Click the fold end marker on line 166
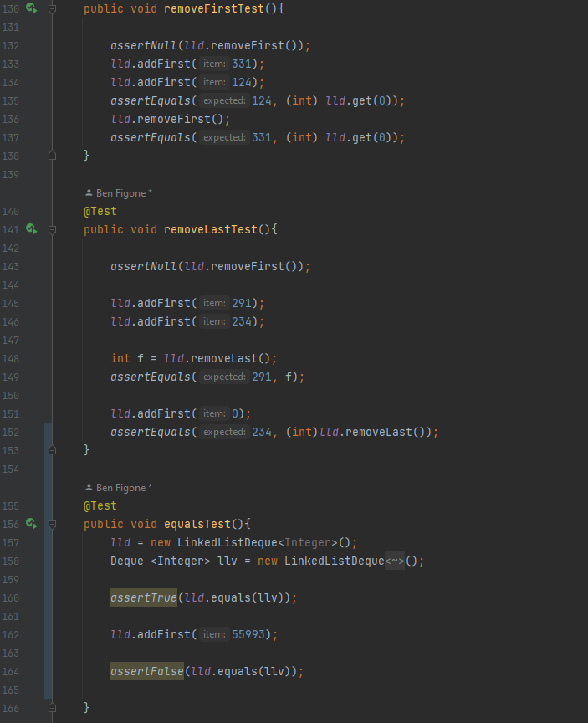 coord(52,708)
